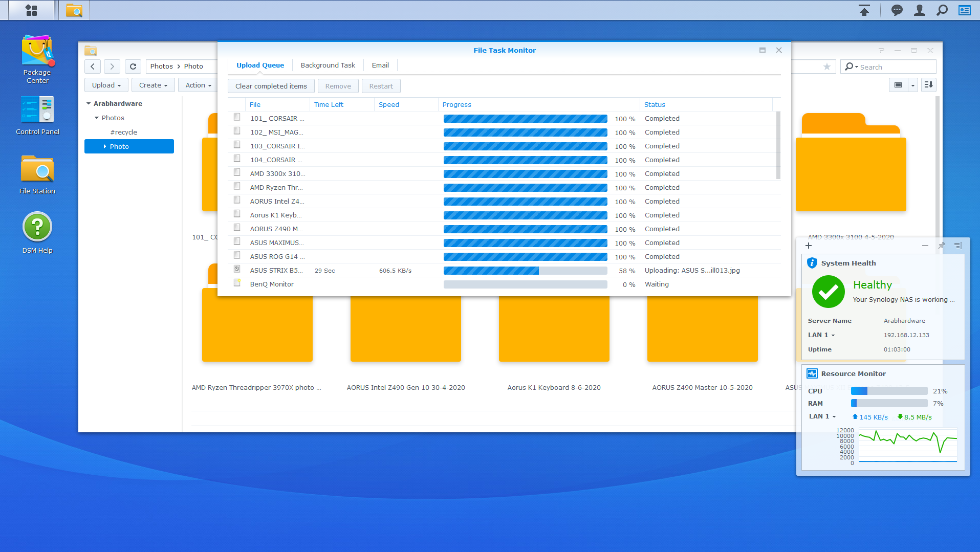Expand the Photo tree node arrow

(105, 146)
